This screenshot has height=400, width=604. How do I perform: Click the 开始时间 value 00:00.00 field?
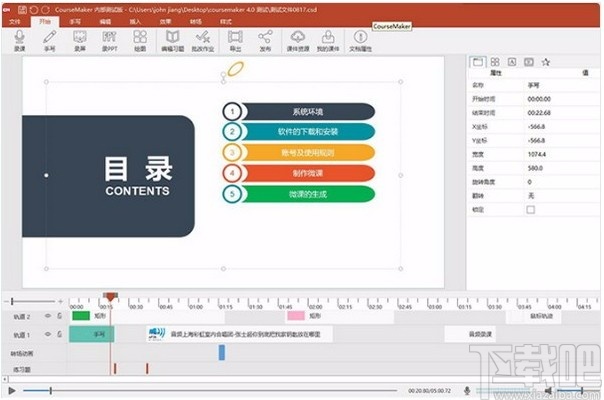pos(561,99)
